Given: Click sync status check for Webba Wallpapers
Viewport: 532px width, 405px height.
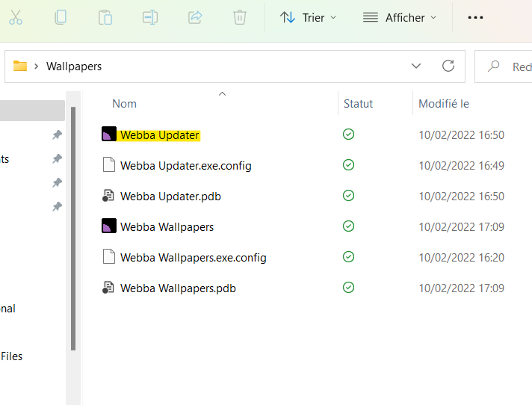Looking at the screenshot, I should (348, 226).
